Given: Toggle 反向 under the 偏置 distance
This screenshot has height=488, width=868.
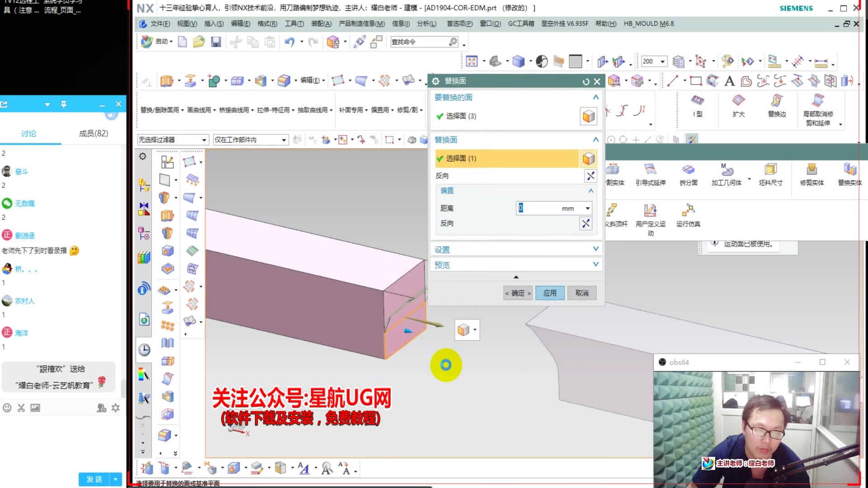Looking at the screenshot, I should click(586, 223).
